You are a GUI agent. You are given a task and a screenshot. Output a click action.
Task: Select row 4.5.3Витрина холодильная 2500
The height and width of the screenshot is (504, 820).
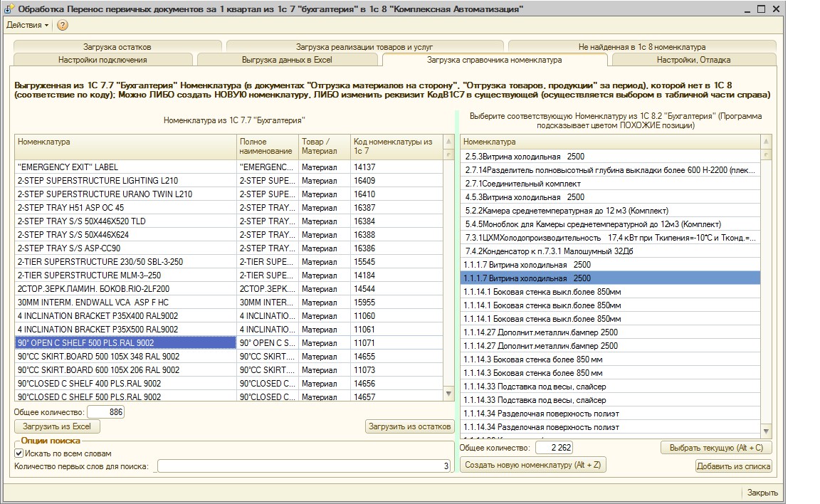pyautogui.click(x=610, y=197)
